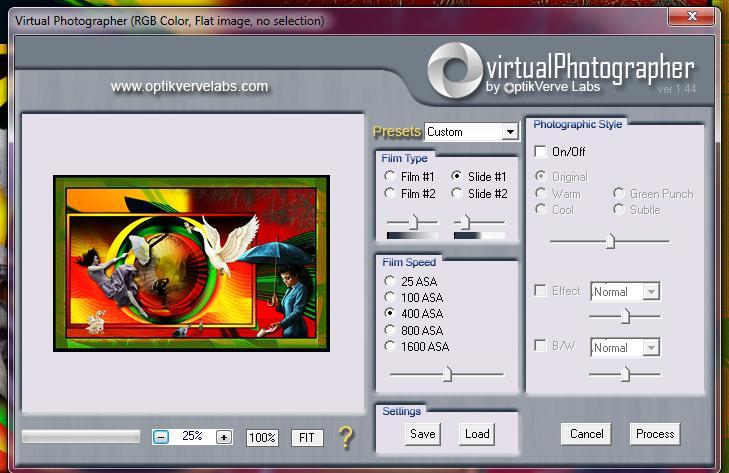Click Load in the Settings group
The width and height of the screenshot is (729, 473).
[x=477, y=434]
